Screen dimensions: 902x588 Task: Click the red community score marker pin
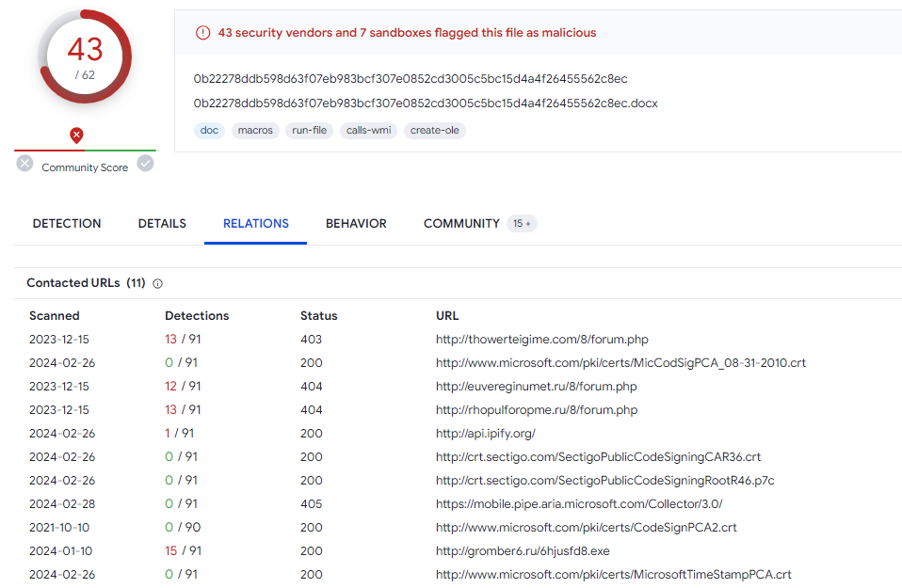76,135
